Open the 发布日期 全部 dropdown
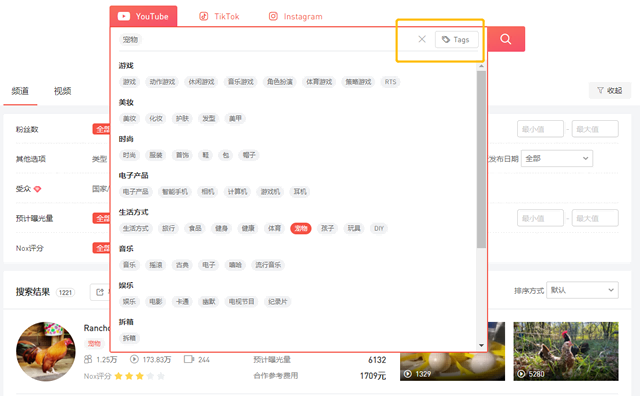This screenshot has height=396, width=640. coord(557,158)
